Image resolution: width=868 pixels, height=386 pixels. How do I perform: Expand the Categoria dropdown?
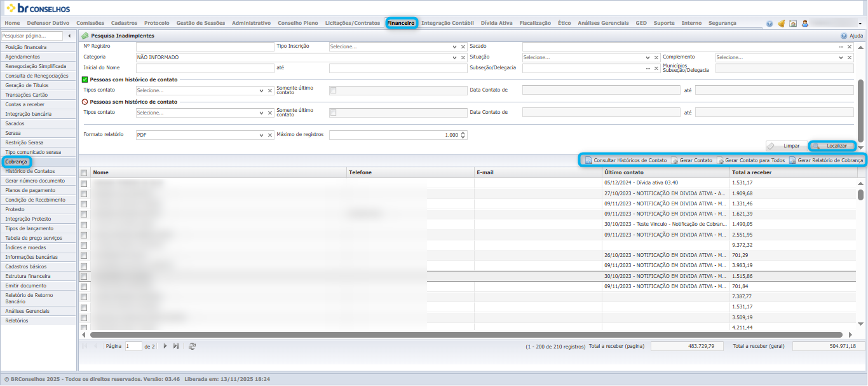pyautogui.click(x=455, y=57)
